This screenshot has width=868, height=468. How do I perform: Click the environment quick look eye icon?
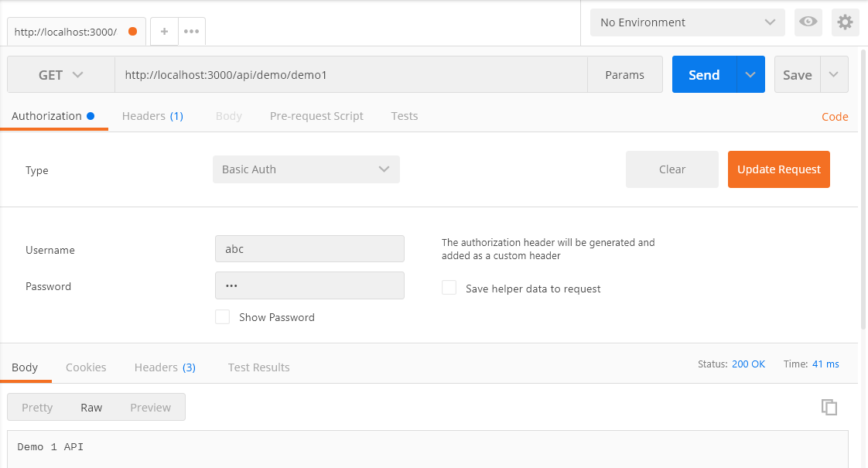[x=808, y=22]
